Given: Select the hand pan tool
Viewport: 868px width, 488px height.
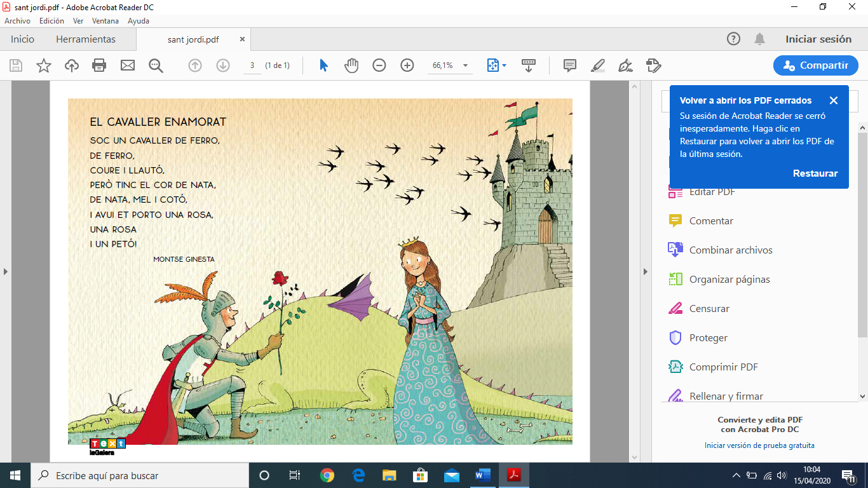Looking at the screenshot, I should pyautogui.click(x=351, y=65).
